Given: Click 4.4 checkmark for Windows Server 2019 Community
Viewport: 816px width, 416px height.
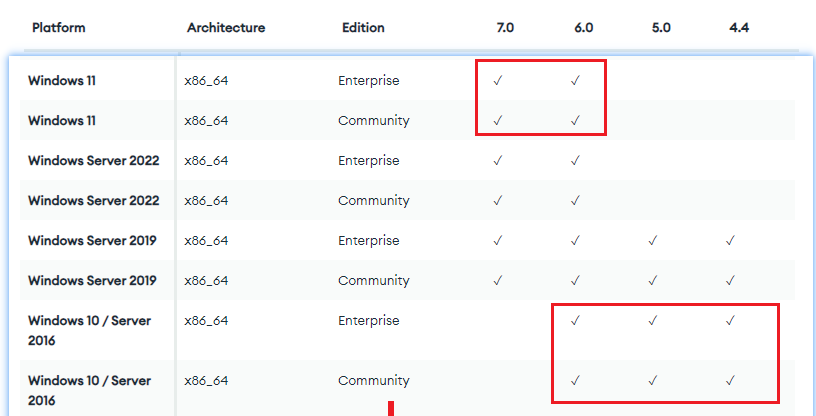Looking at the screenshot, I should point(730,281).
